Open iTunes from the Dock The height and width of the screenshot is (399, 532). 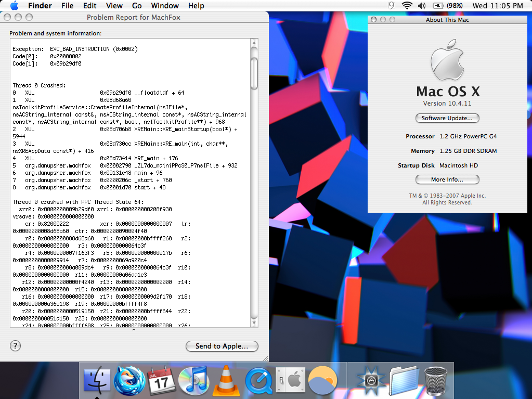(193, 380)
